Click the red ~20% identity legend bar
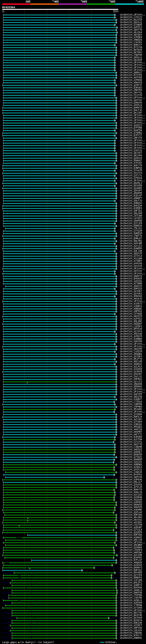 [x=16, y=4]
